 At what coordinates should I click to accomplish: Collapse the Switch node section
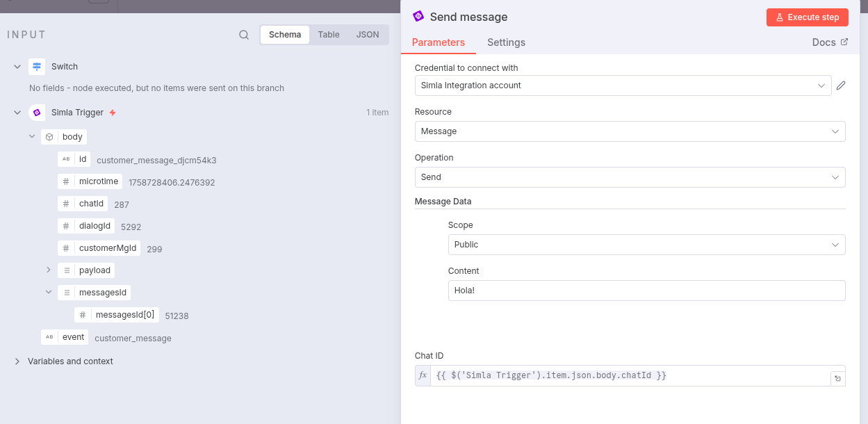17,67
